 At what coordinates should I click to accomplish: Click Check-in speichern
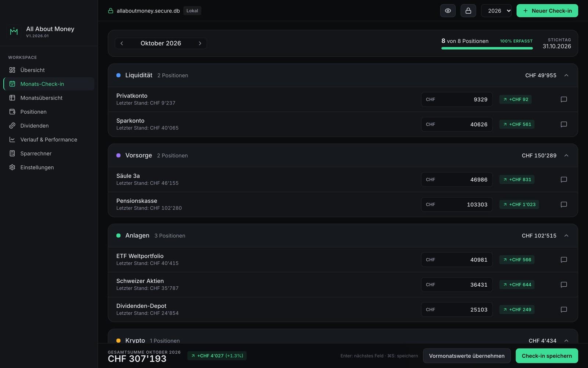tap(547, 356)
